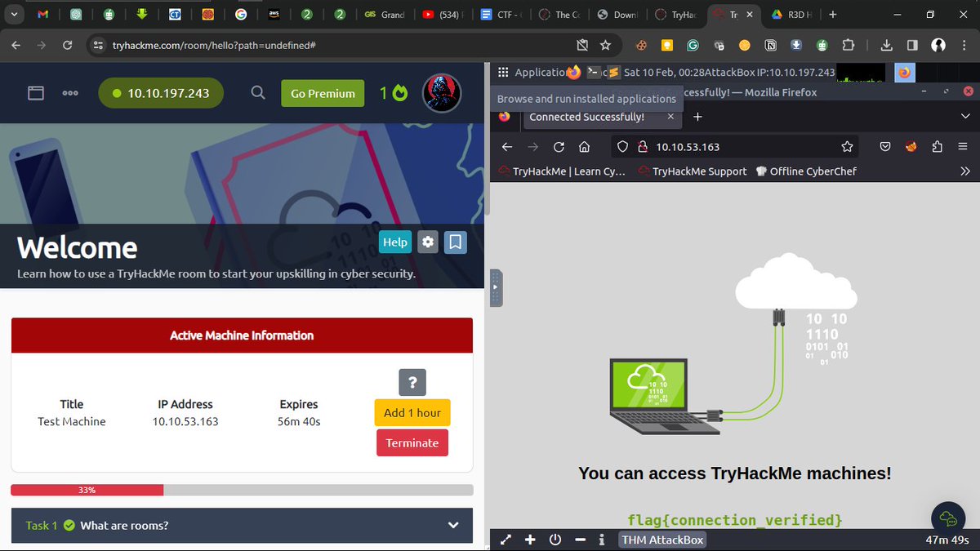Open the Gmail tab in Chrome
This screenshot has width=980, height=551.
click(x=43, y=14)
